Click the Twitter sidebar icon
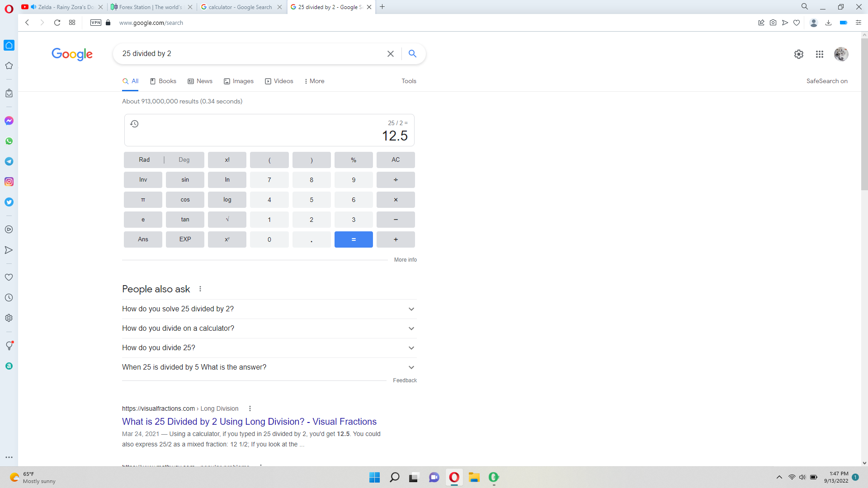868x488 pixels. click(x=9, y=202)
